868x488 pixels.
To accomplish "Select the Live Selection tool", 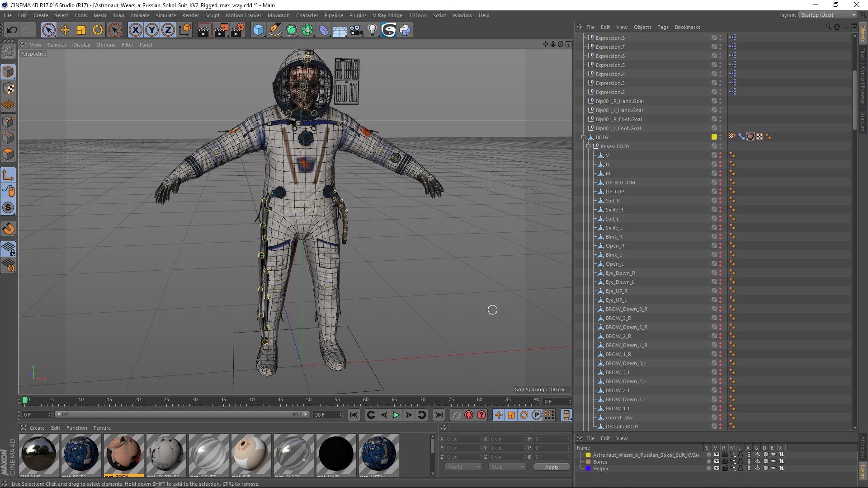I will point(49,30).
